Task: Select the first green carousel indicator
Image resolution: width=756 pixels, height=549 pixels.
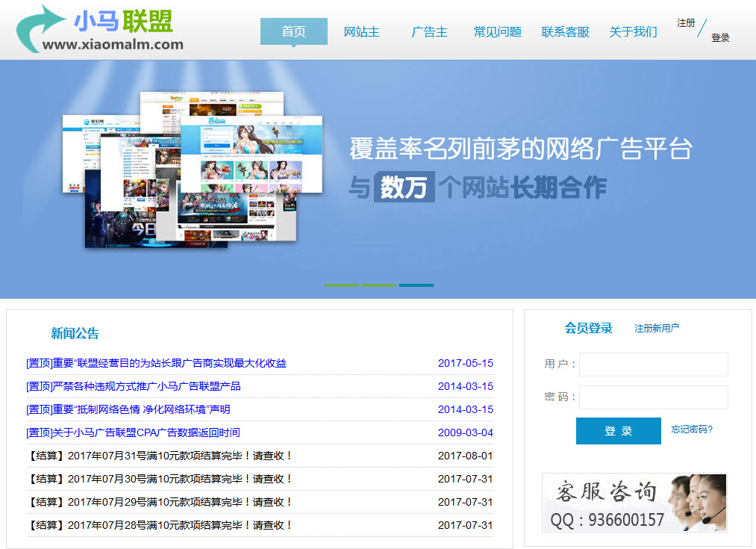Action: pos(342,285)
